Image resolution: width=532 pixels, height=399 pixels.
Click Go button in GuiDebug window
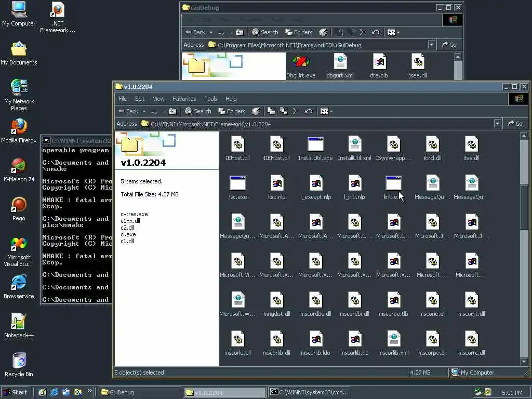[x=449, y=45]
